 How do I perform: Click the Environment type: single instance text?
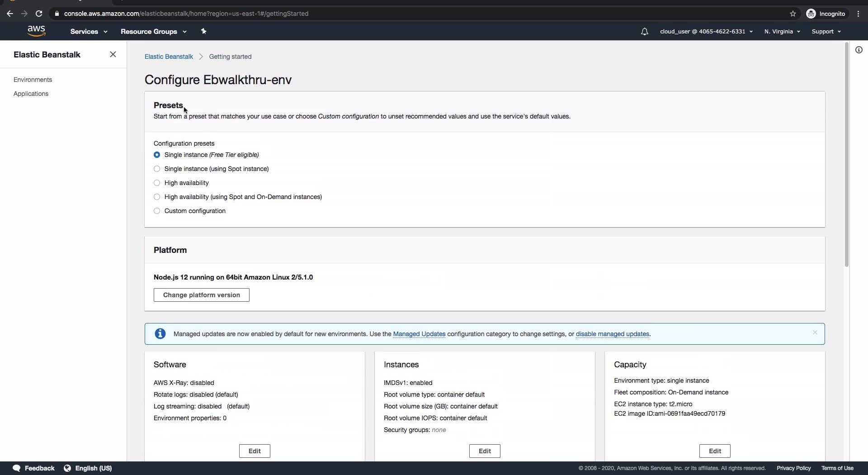click(661, 380)
